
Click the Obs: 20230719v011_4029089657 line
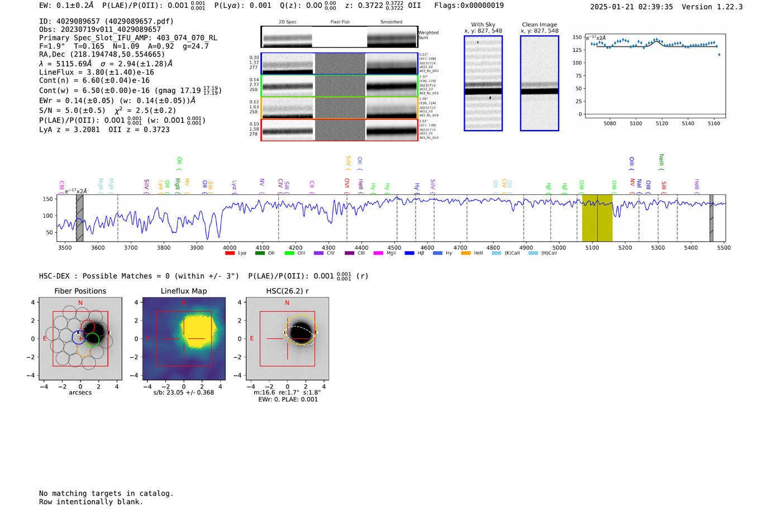[100, 30]
